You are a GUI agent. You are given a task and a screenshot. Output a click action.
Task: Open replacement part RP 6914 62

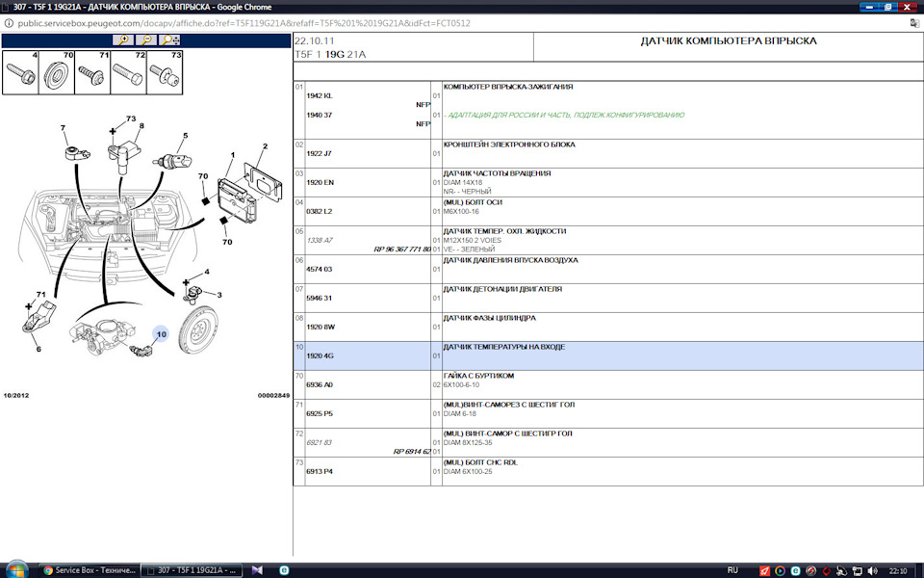(x=412, y=452)
